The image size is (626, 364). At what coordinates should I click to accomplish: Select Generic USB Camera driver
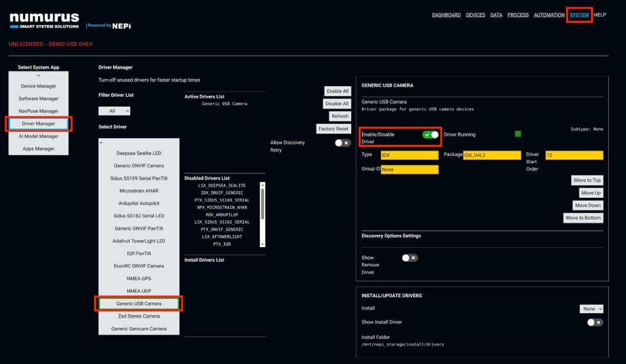(139, 304)
